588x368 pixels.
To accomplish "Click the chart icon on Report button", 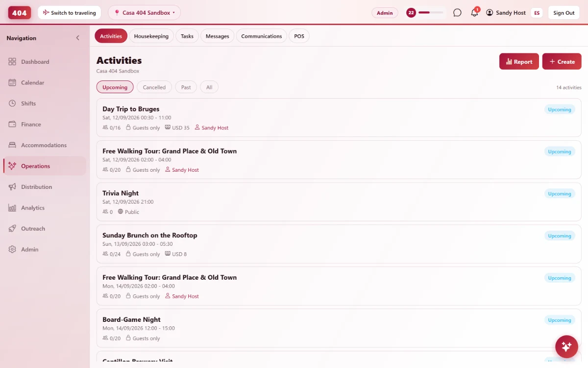I will [x=509, y=62].
